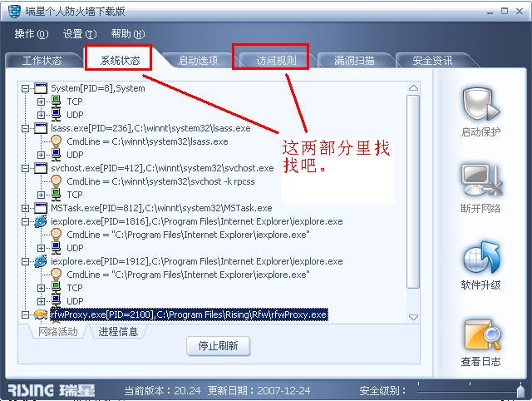The image size is (532, 401).
Task: Expand UDP node under System
Action: pos(41,115)
